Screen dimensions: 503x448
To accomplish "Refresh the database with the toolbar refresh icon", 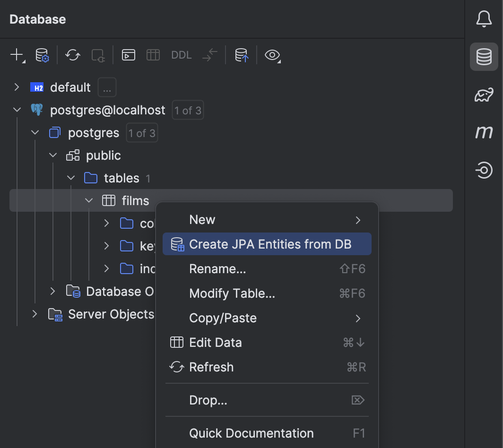I will tap(72, 55).
